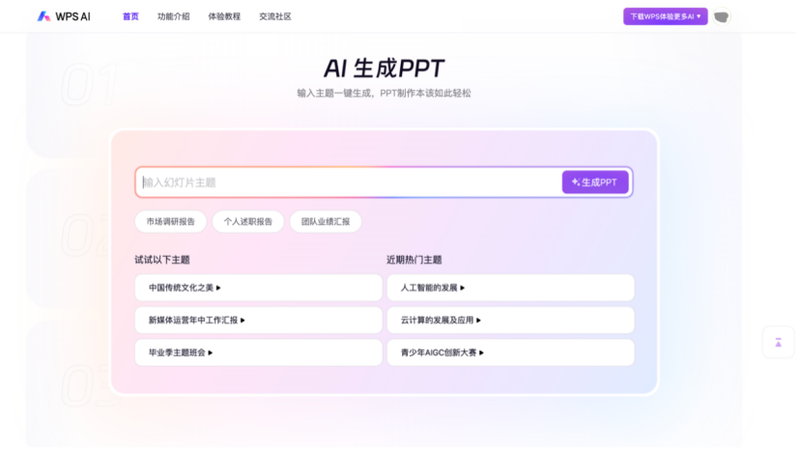Image resolution: width=800 pixels, height=450 pixels.
Task: Click the WPS AI logo
Action: click(x=64, y=16)
